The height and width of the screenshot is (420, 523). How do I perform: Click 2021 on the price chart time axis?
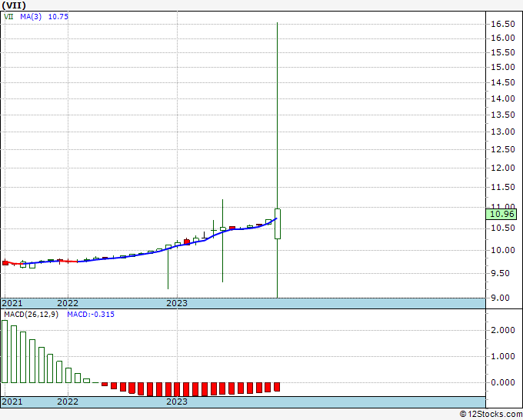coord(12,303)
